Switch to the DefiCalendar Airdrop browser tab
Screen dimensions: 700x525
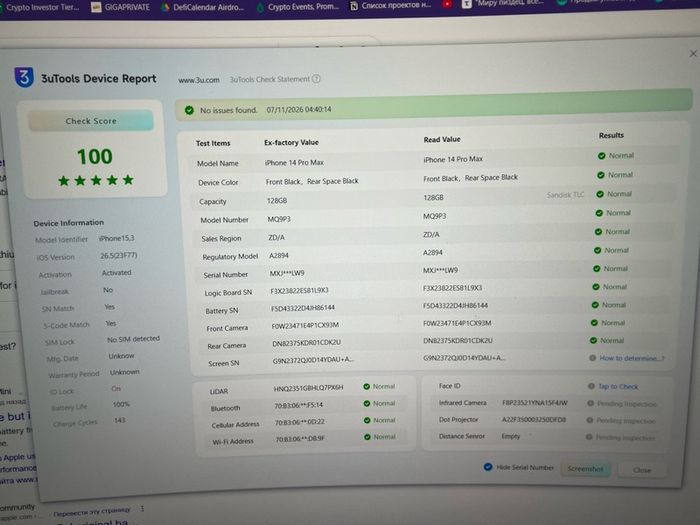(x=202, y=7)
